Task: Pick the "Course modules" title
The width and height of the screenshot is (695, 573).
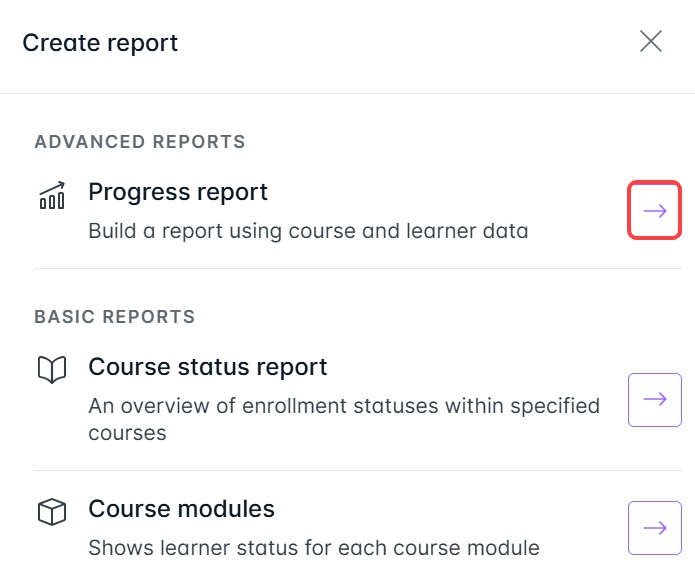Action: click(x=181, y=509)
